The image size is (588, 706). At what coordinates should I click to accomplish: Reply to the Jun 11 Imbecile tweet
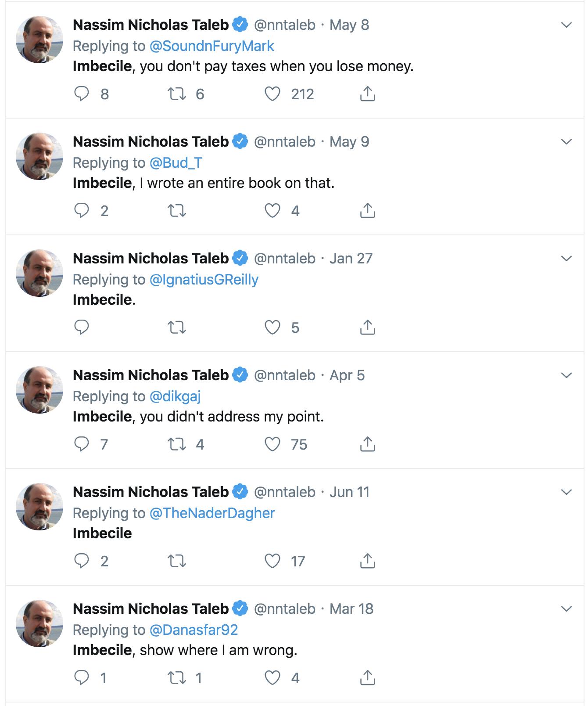click(82, 561)
